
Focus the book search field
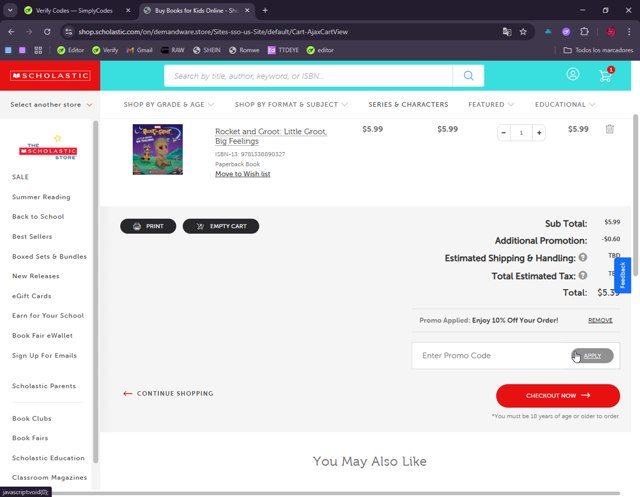pos(308,75)
